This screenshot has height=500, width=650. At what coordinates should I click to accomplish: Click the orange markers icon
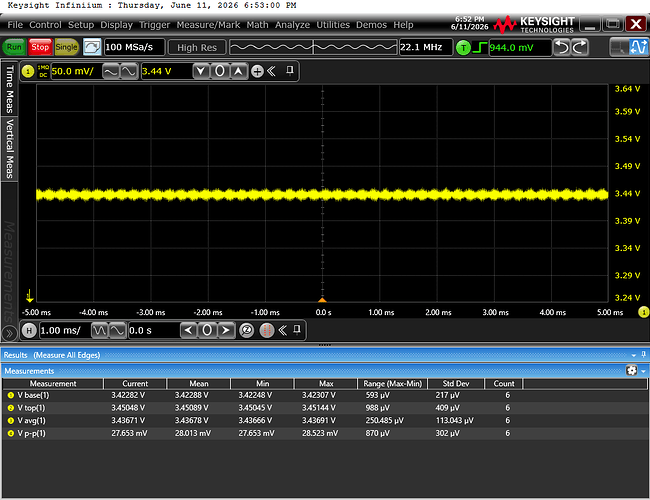click(x=267, y=330)
